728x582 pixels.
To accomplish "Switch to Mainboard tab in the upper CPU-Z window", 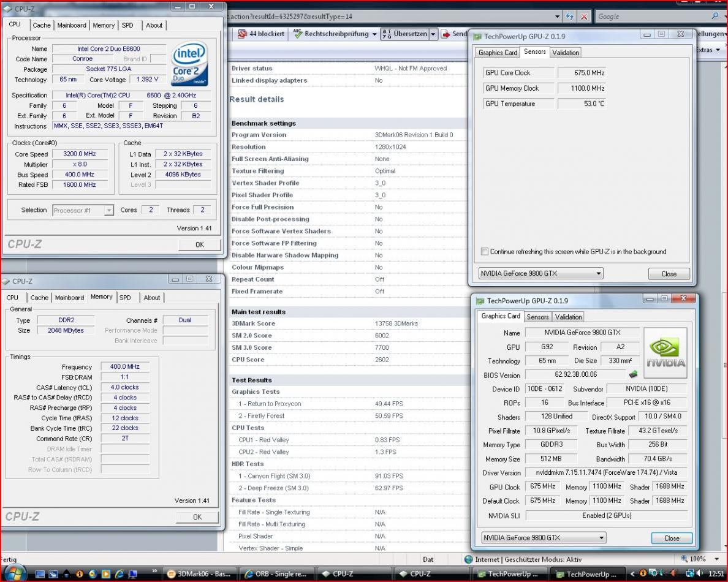I will coord(72,25).
